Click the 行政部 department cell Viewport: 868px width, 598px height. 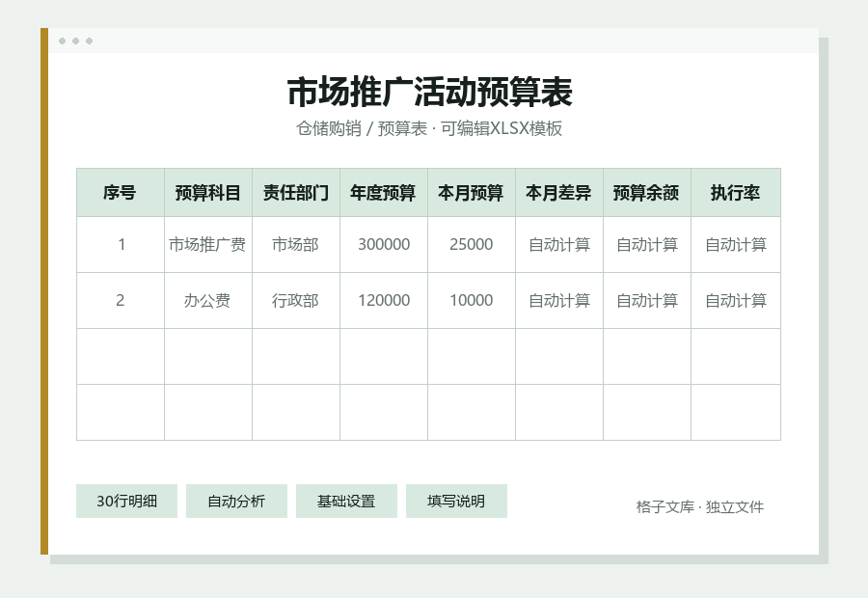point(296,301)
